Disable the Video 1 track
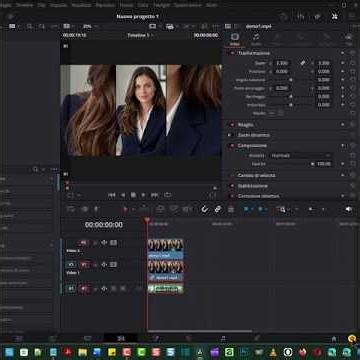 click(x=114, y=265)
